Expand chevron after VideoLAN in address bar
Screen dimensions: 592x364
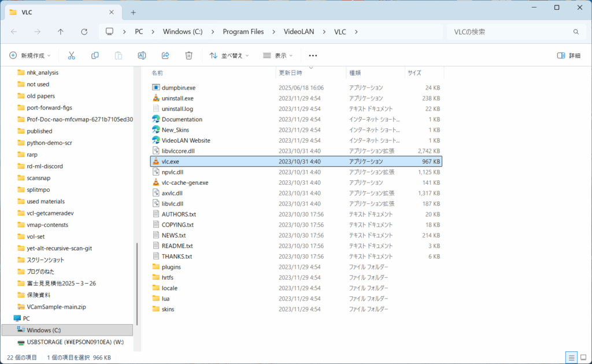coord(324,32)
